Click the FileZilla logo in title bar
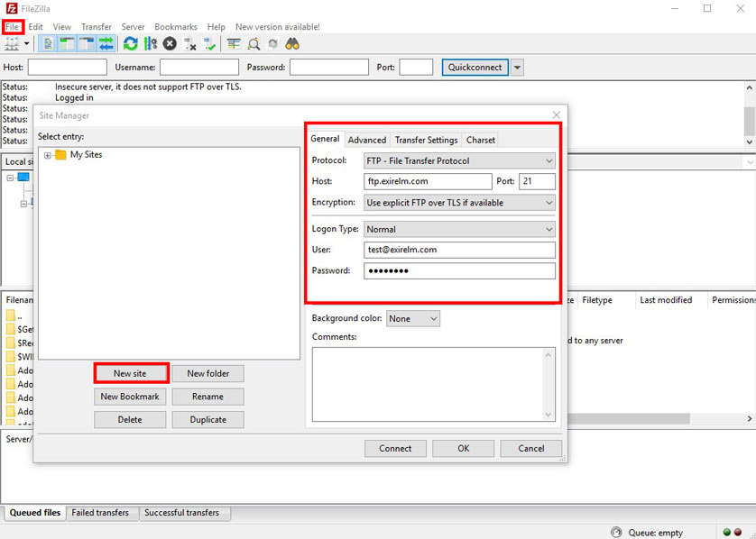Image resolution: width=756 pixels, height=539 pixels. (11, 9)
